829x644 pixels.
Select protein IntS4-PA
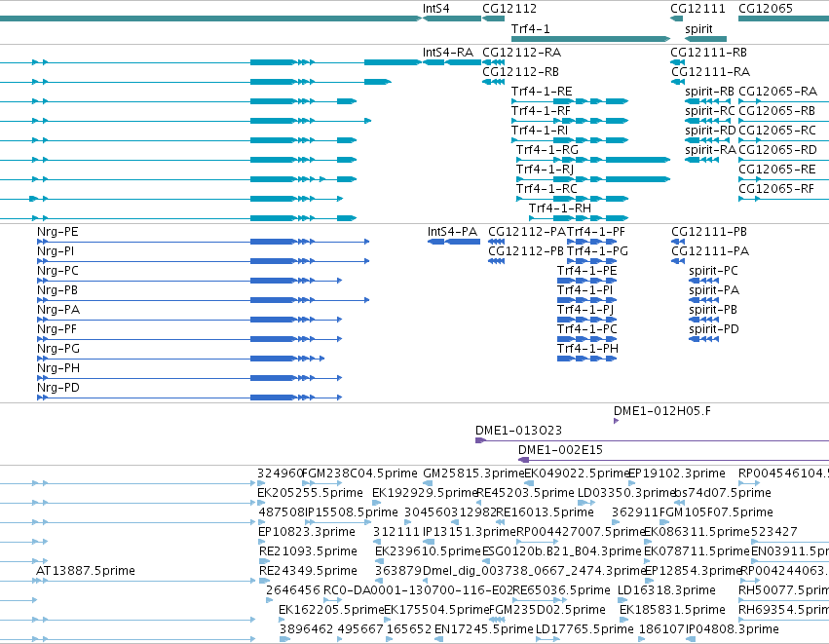(452, 232)
